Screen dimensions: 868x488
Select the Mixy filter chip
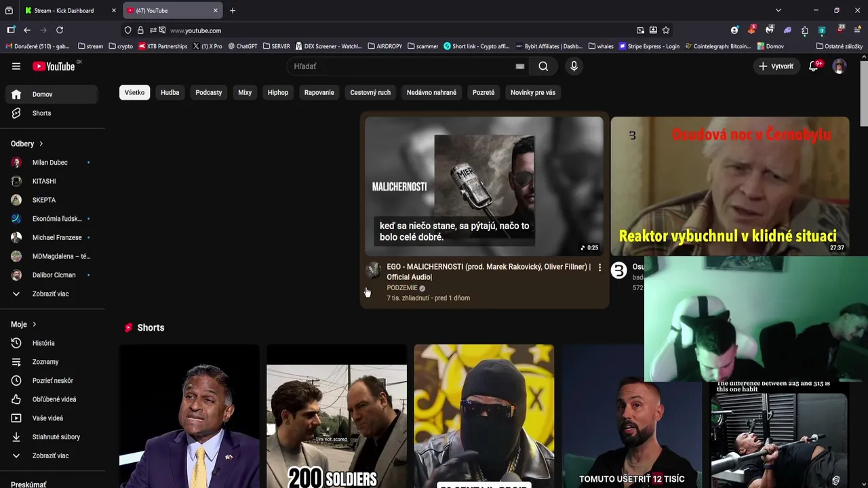click(245, 92)
